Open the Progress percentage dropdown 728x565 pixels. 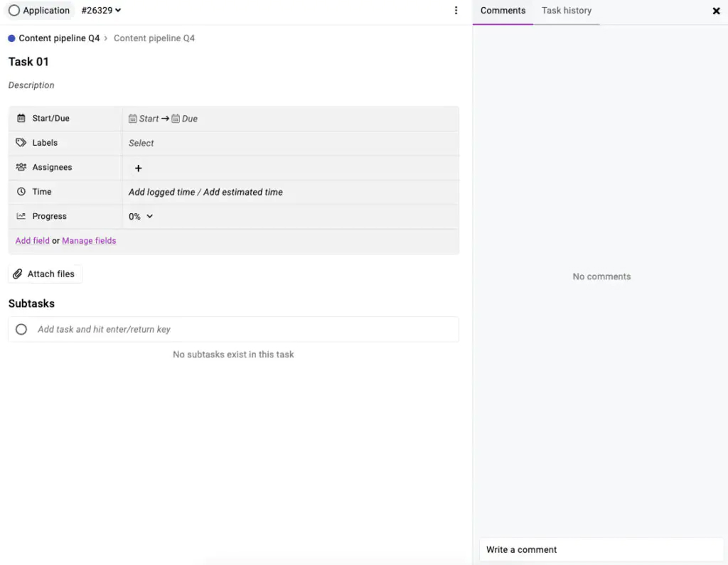(141, 216)
